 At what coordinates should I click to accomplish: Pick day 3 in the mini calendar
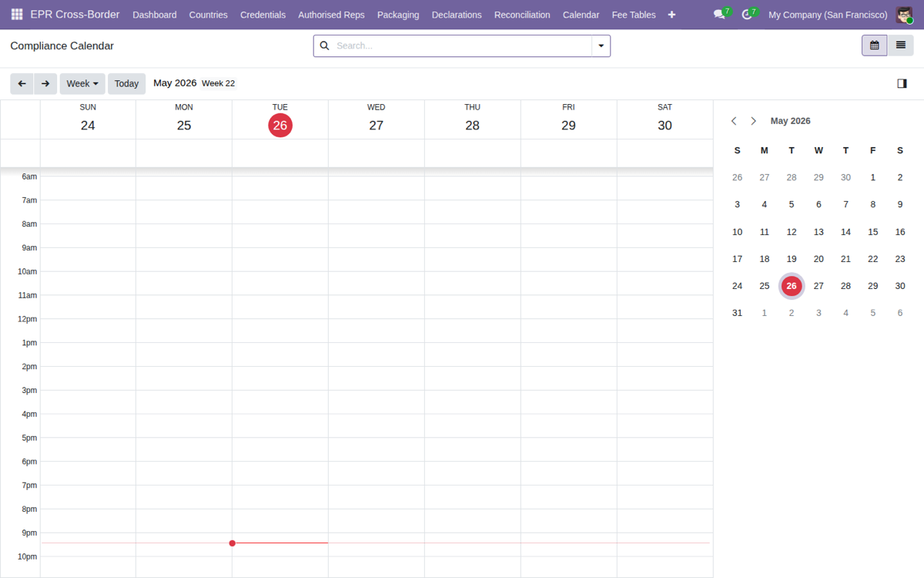tap(737, 204)
